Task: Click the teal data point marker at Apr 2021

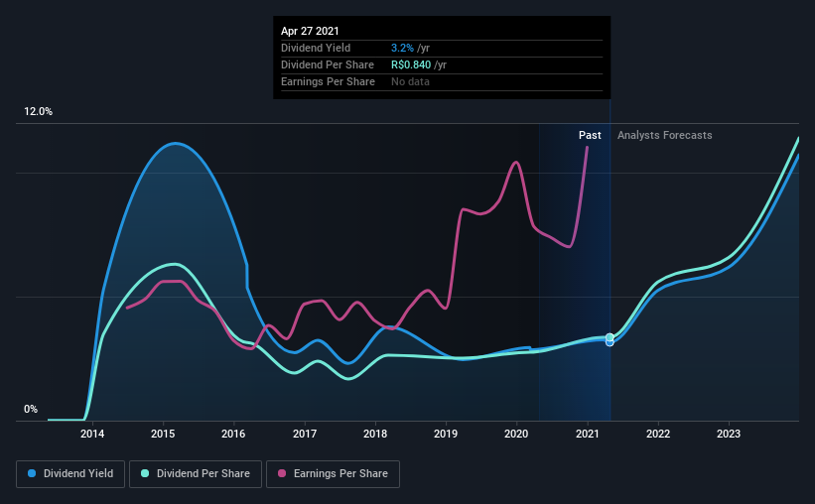Action: click(610, 337)
